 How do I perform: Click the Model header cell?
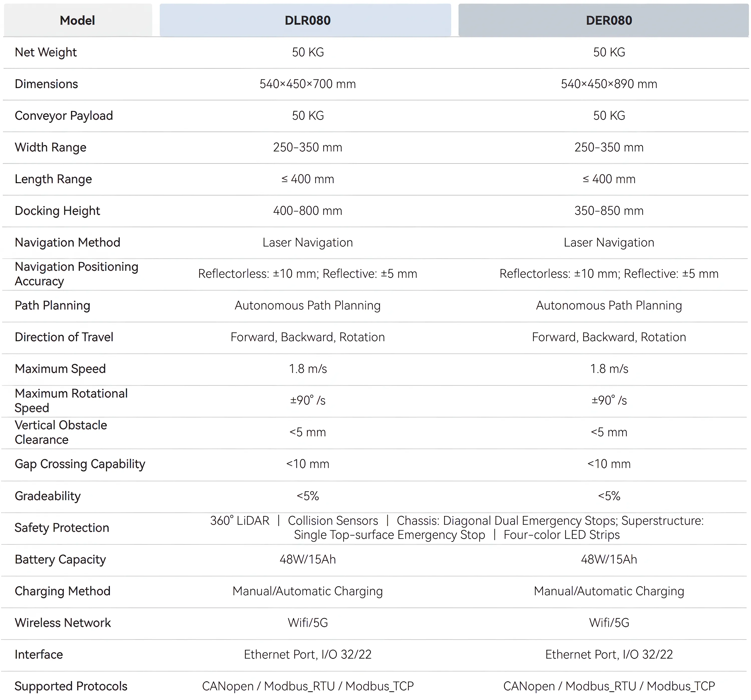(x=77, y=20)
